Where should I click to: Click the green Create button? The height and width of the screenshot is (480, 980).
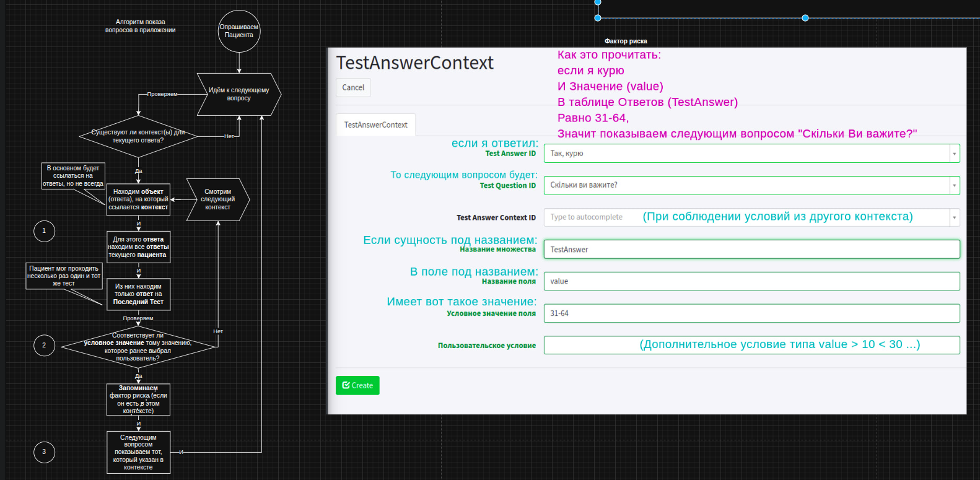357,385
